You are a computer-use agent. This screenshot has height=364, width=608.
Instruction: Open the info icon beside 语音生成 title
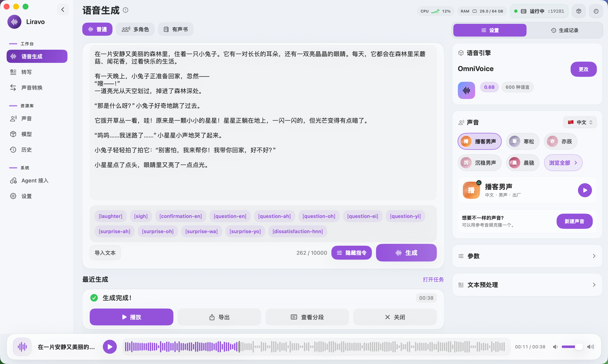[x=125, y=10]
